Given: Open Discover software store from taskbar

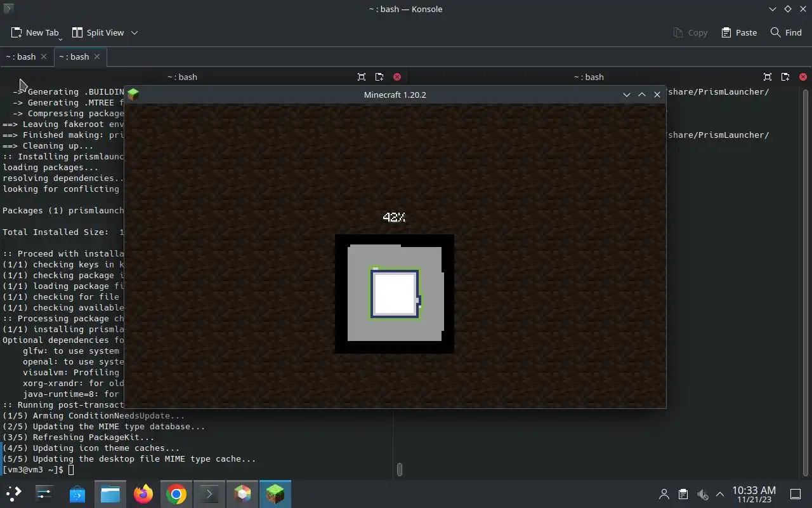Looking at the screenshot, I should pyautogui.click(x=77, y=494).
